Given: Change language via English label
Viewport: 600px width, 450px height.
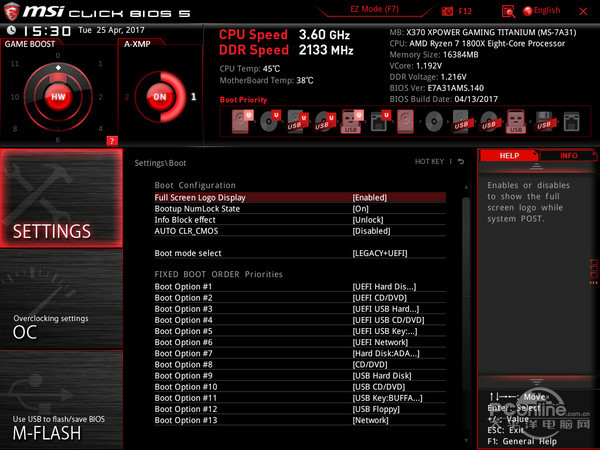Looking at the screenshot, I should (547, 10).
